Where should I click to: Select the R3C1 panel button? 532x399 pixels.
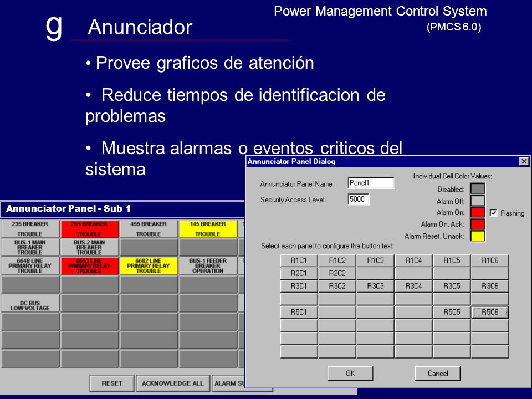(x=299, y=286)
